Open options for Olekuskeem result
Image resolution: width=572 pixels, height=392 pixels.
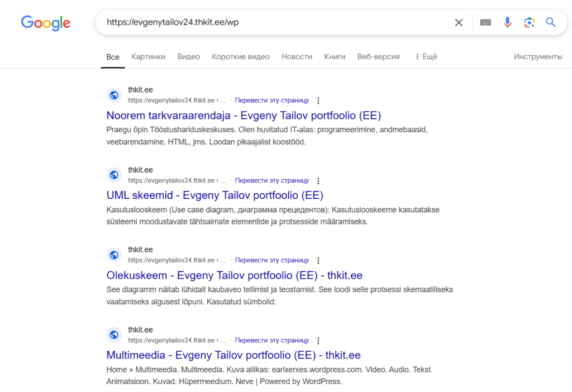318,261
